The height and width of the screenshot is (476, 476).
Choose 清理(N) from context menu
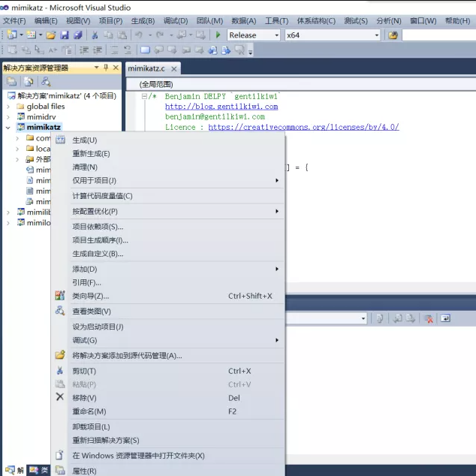pos(168,167)
